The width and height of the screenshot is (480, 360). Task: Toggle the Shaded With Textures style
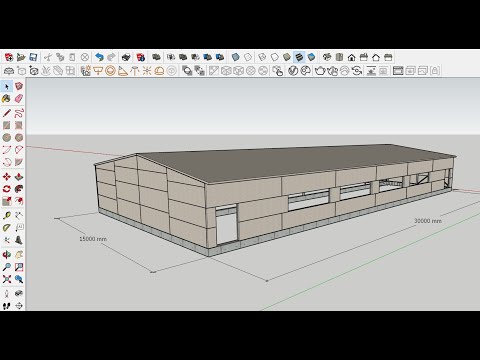click(x=299, y=57)
